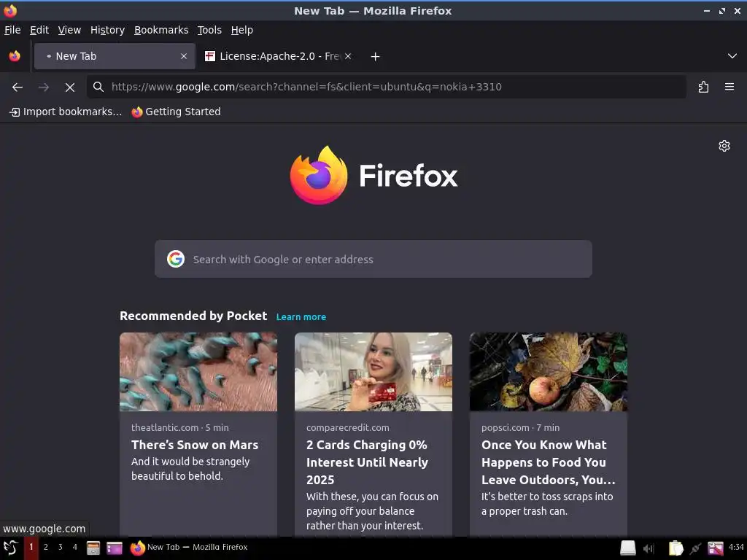747x560 pixels.
Task: Click headline There's Snow on Mars
Action: (x=195, y=445)
